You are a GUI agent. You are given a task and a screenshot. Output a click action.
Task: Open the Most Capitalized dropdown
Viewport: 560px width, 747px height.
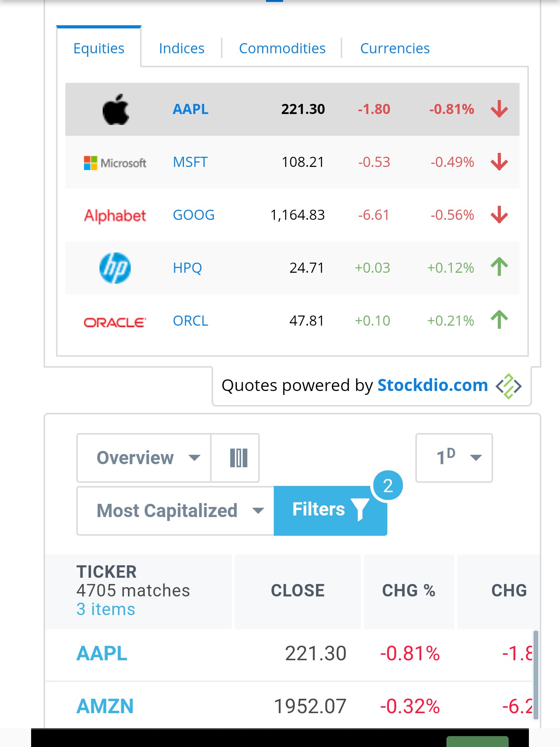[x=176, y=511]
